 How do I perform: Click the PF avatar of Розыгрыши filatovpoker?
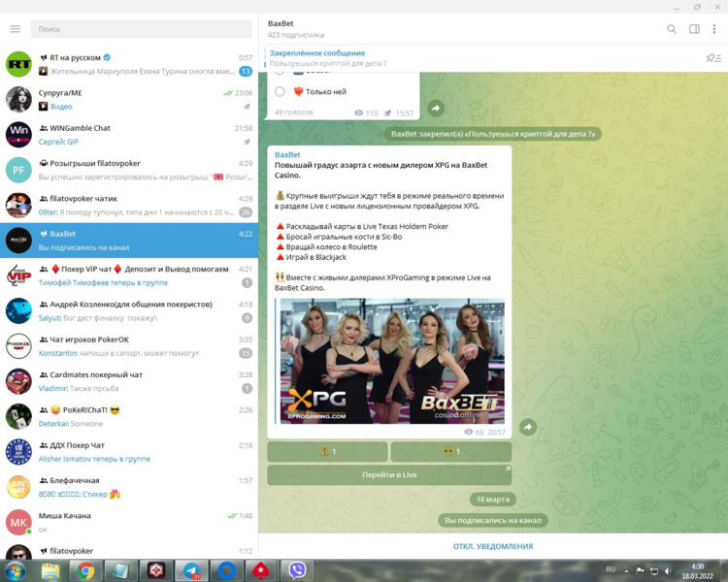tap(18, 170)
